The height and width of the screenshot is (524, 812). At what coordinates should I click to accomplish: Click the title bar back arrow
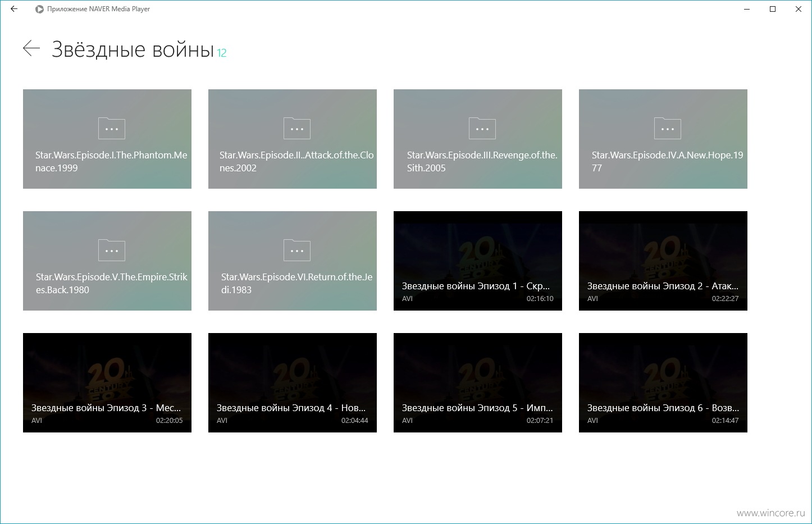[14, 9]
